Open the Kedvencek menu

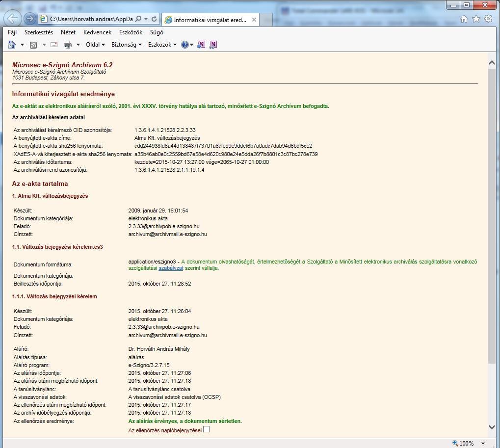click(97, 32)
